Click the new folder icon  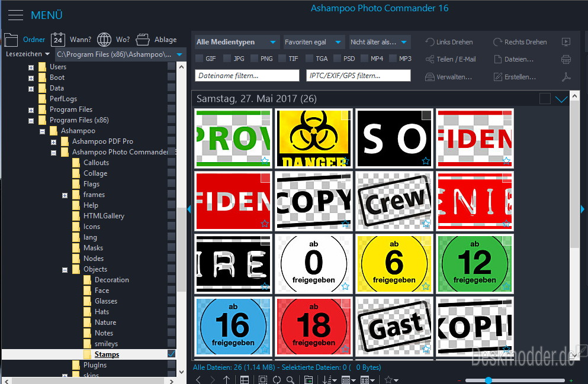pyautogui.click(x=309, y=379)
